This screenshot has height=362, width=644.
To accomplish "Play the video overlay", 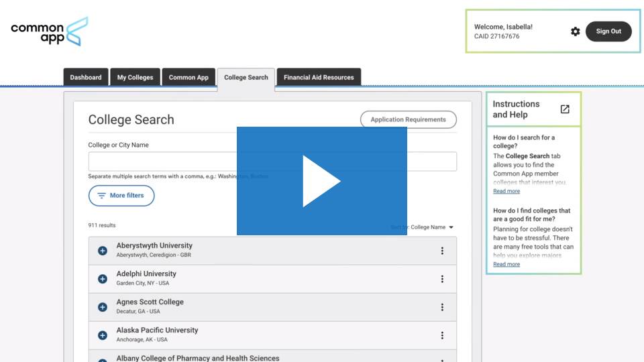I will click(x=321, y=181).
